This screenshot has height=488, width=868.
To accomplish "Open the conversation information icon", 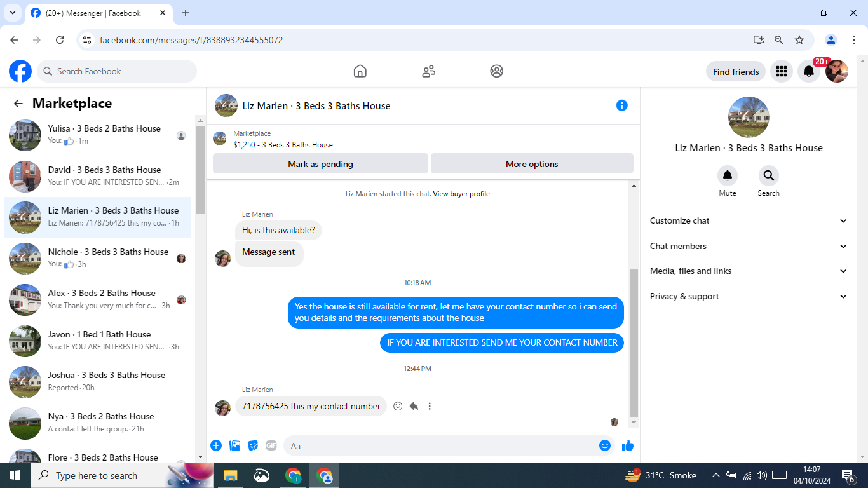I will [622, 105].
